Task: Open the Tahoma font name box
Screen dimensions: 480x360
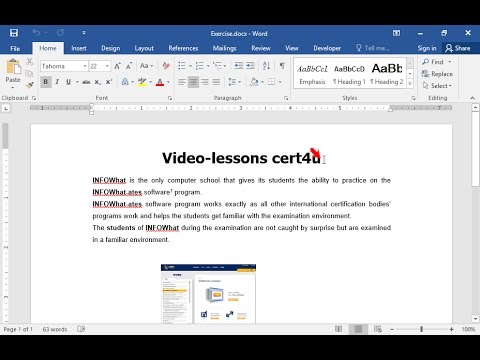Action: point(64,66)
